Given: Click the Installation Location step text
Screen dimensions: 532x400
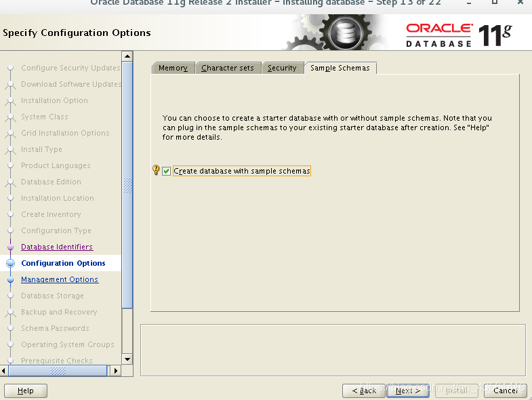Looking at the screenshot, I should pyautogui.click(x=58, y=198).
